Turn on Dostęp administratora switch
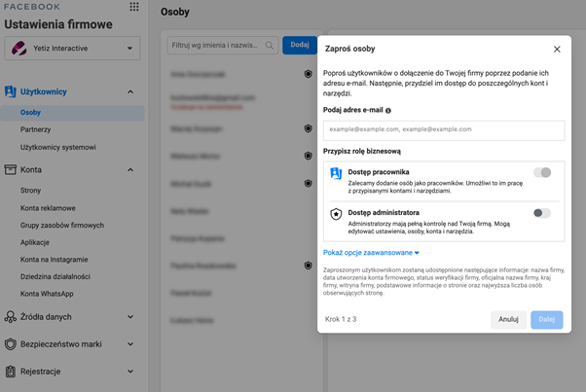Screen dimensions: 586x392 (x=542, y=213)
